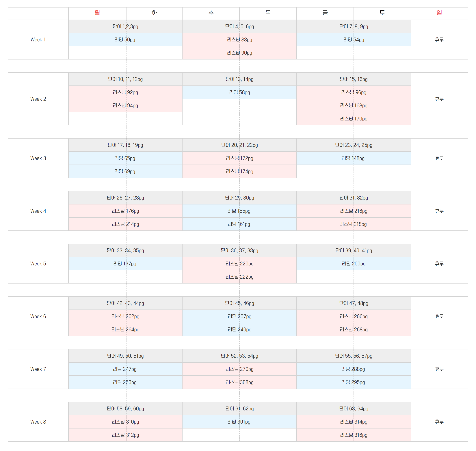
Task: Click the 단어 39, 40, 41pg cell
Action: click(353, 251)
